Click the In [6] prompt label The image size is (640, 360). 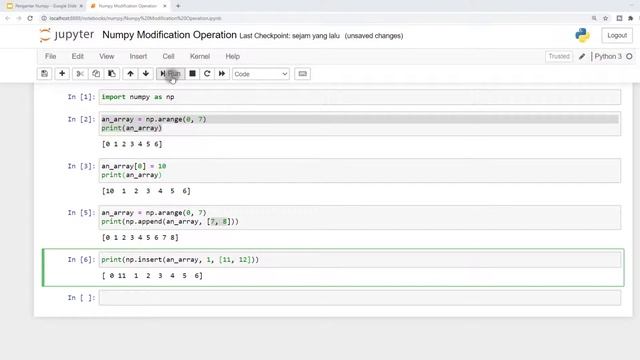tap(81, 260)
